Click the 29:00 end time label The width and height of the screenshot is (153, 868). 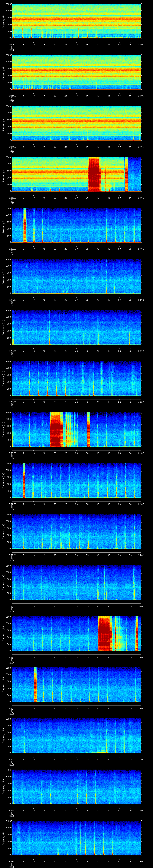(141, 351)
